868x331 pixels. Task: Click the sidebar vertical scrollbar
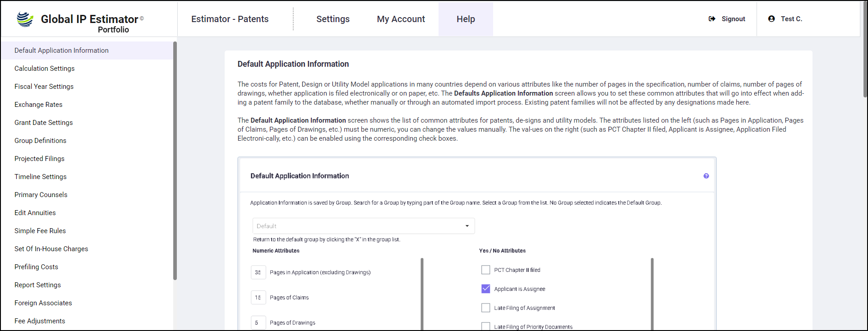[x=175, y=160]
